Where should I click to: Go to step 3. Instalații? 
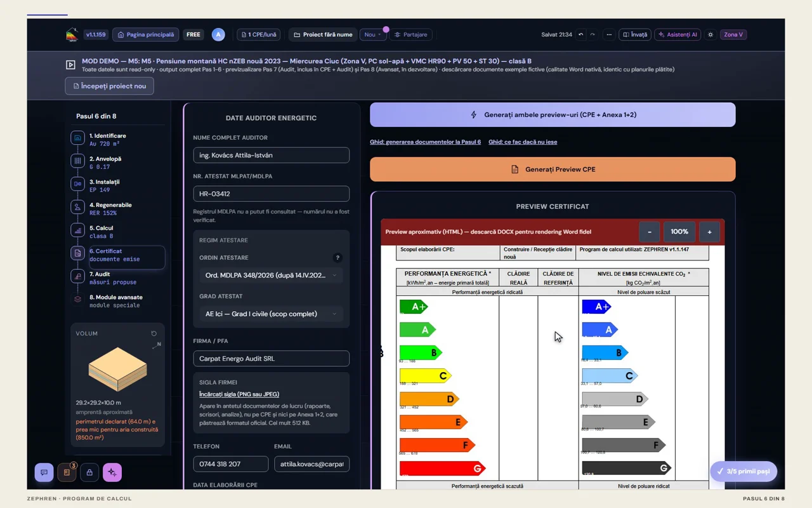[118, 185]
